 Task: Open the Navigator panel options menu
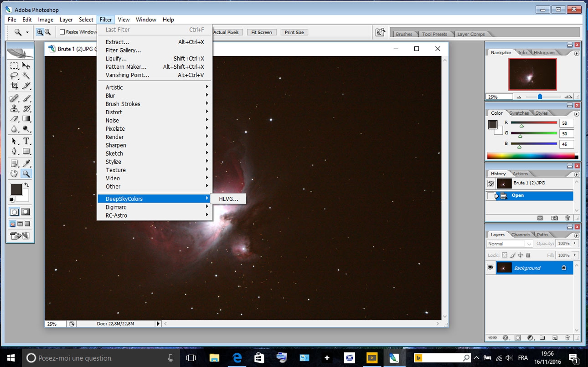pyautogui.click(x=577, y=53)
